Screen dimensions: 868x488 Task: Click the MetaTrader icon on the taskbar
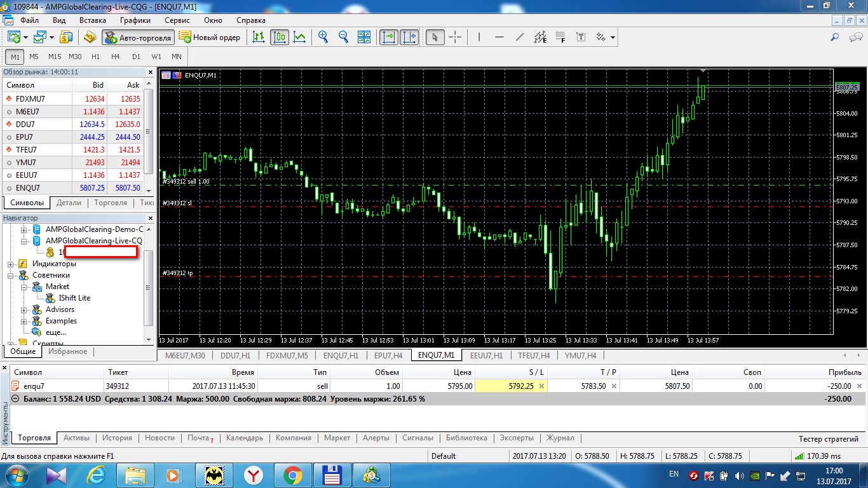coord(372,475)
